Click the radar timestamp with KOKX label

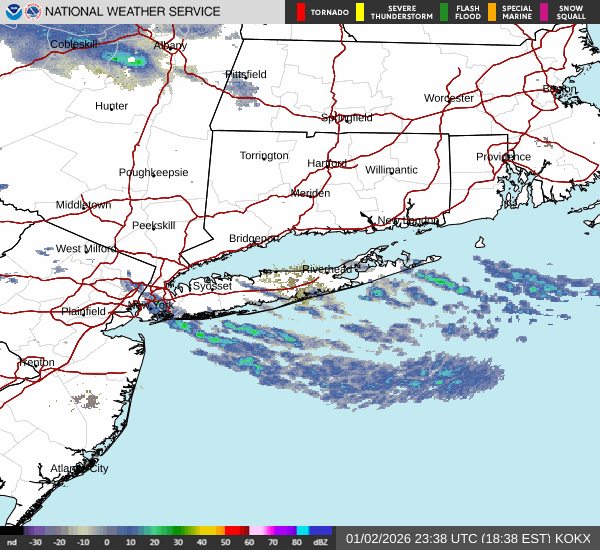pos(469,538)
